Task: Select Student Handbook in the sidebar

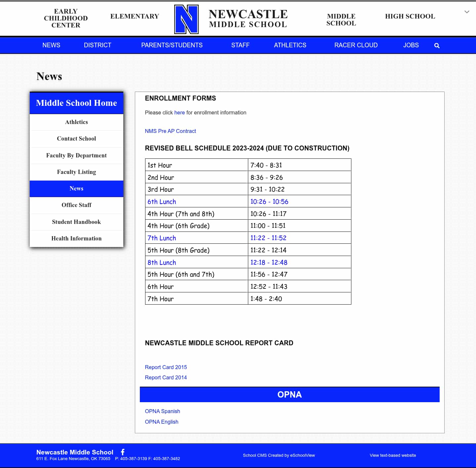Action: coord(76,222)
